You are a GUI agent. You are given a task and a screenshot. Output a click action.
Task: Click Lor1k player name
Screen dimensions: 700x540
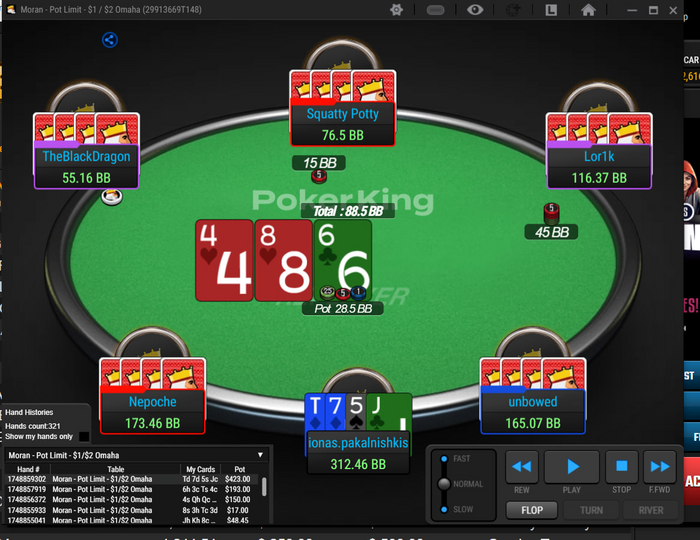click(x=599, y=156)
